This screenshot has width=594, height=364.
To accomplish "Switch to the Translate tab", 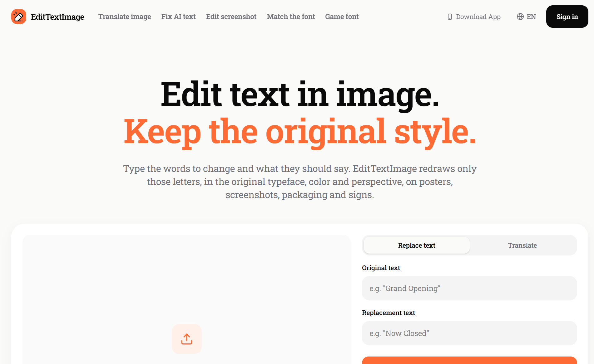I will click(522, 245).
